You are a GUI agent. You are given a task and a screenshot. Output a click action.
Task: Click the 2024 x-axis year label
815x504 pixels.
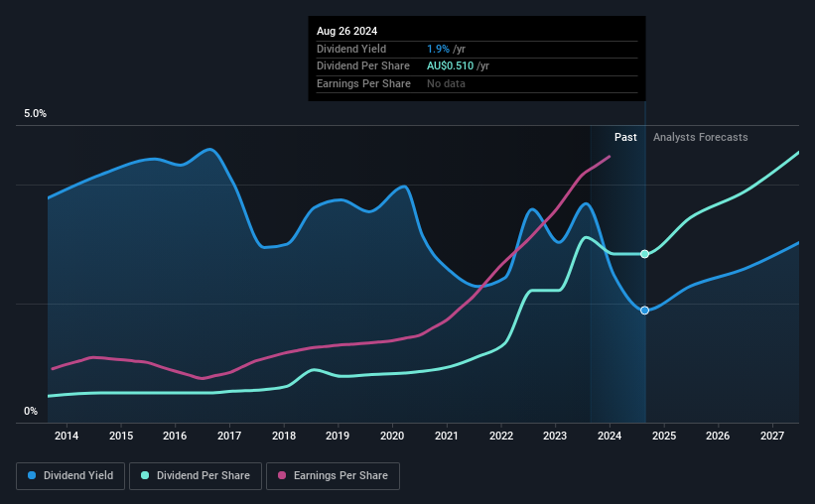coord(610,436)
